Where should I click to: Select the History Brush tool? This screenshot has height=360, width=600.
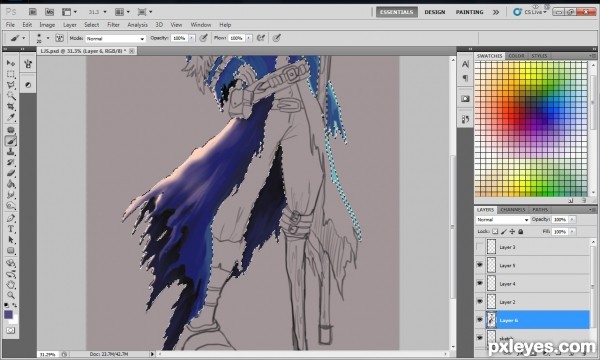point(11,163)
